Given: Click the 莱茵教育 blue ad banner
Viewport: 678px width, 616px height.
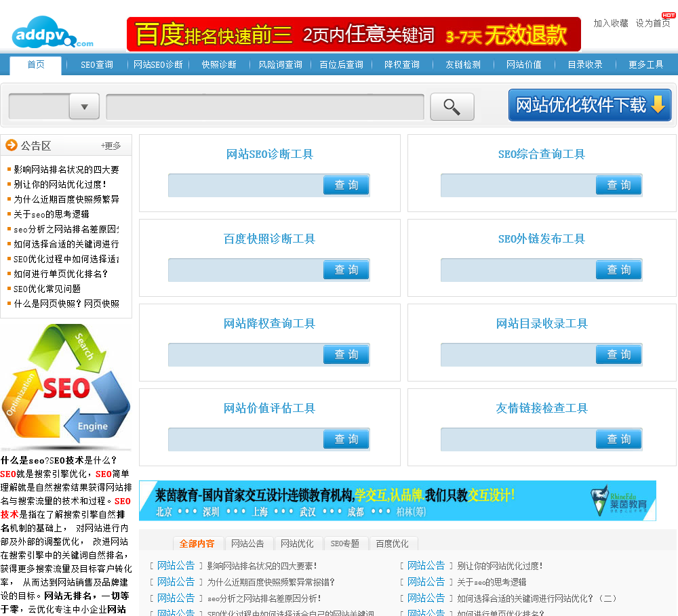Looking at the screenshot, I should [397, 501].
